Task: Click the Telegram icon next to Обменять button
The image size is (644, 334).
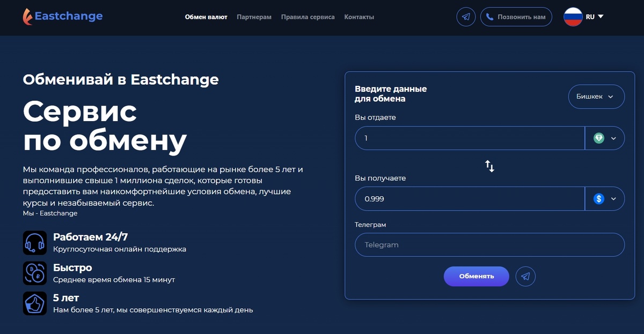Action: pyautogui.click(x=525, y=276)
